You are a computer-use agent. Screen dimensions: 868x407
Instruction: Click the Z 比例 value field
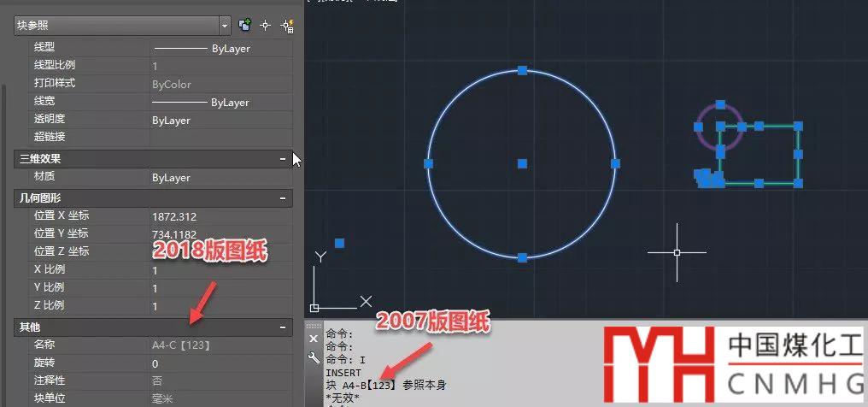(221, 306)
